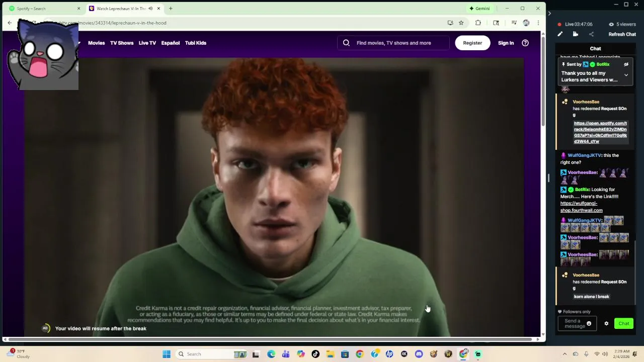Image resolution: width=644 pixels, height=362 pixels.
Task: Click the volume icon in system tray
Action: [x=605, y=354]
